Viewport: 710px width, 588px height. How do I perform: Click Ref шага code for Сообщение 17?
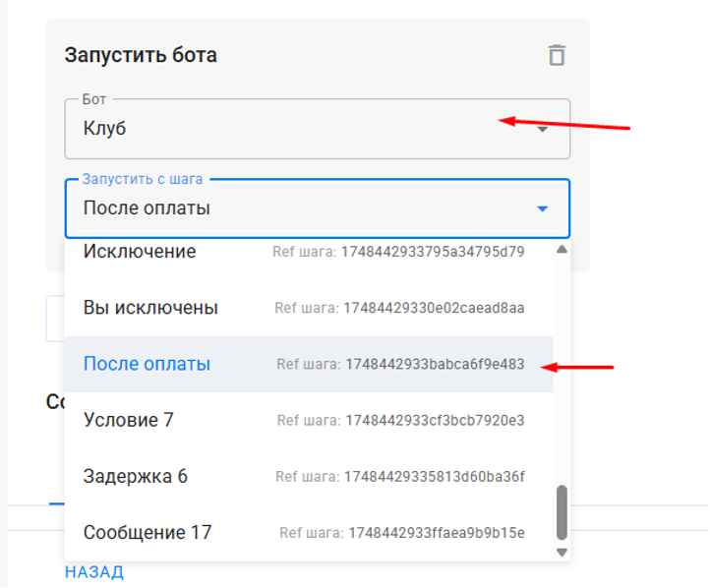coord(436,533)
